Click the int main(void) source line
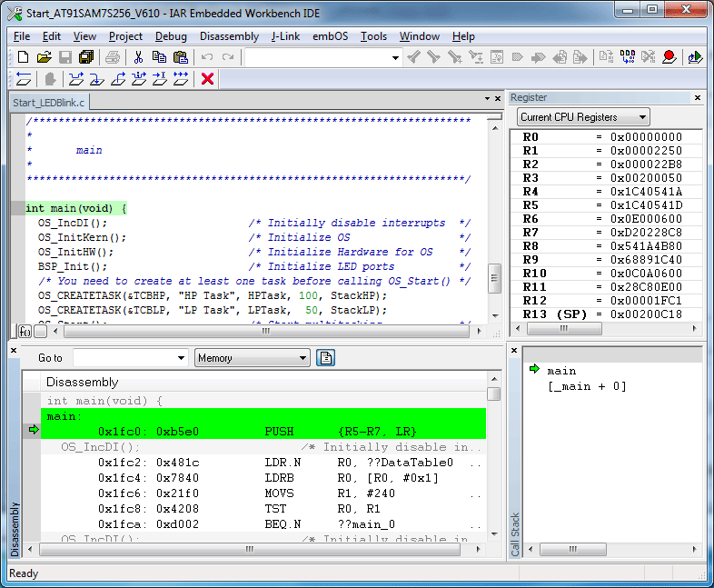714x588 pixels. tap(75, 208)
